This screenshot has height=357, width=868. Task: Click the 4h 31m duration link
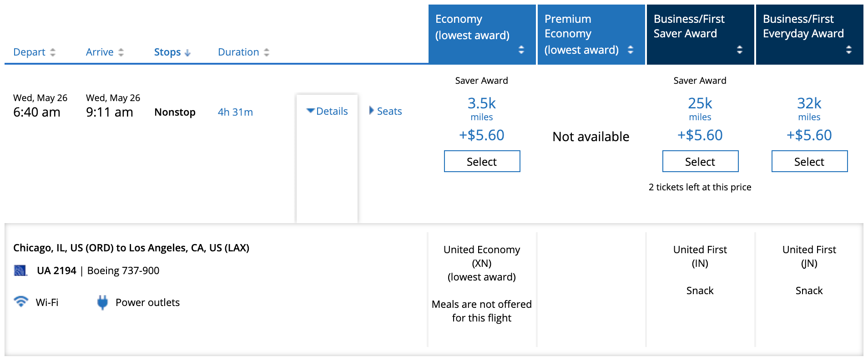coord(235,112)
